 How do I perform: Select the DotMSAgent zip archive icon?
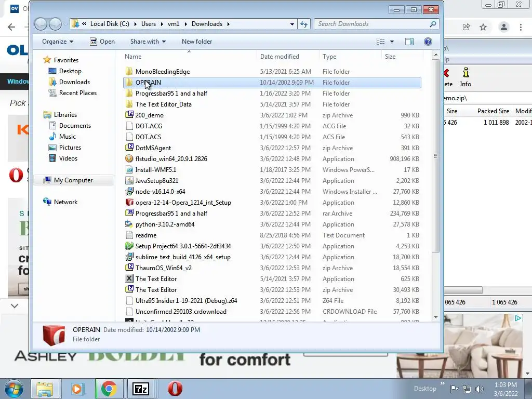click(x=129, y=148)
